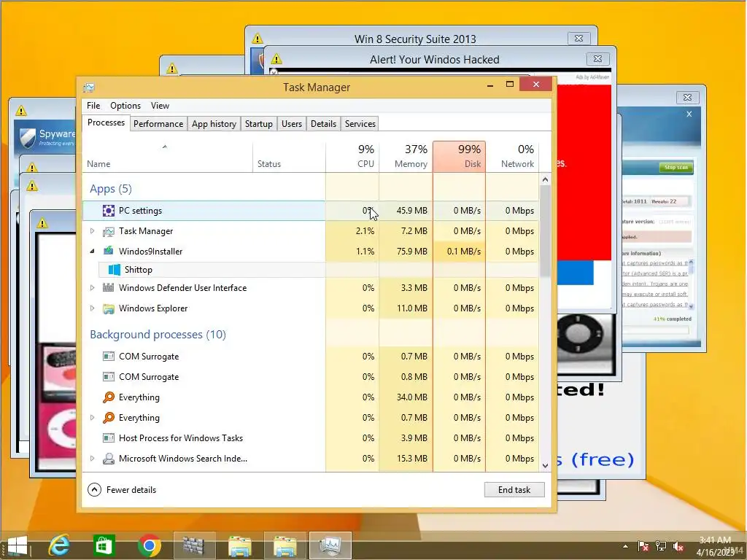Switch to the Startup tab

point(259,124)
